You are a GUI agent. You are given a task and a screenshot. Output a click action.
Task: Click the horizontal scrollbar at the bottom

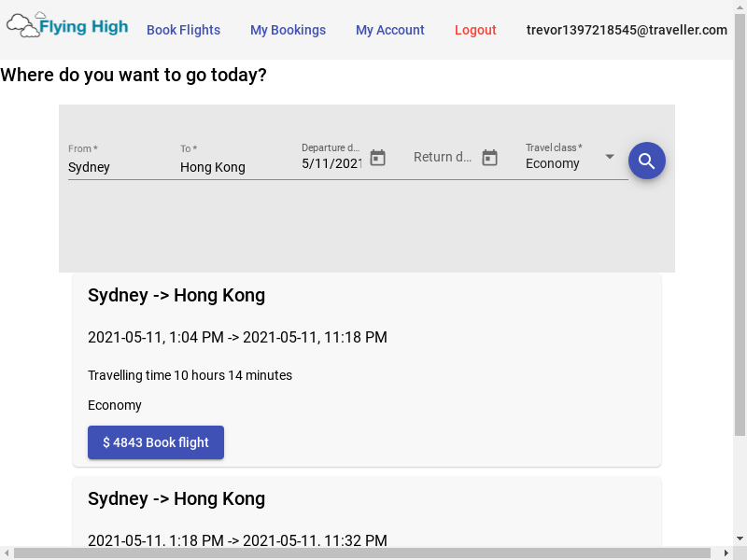(362, 553)
